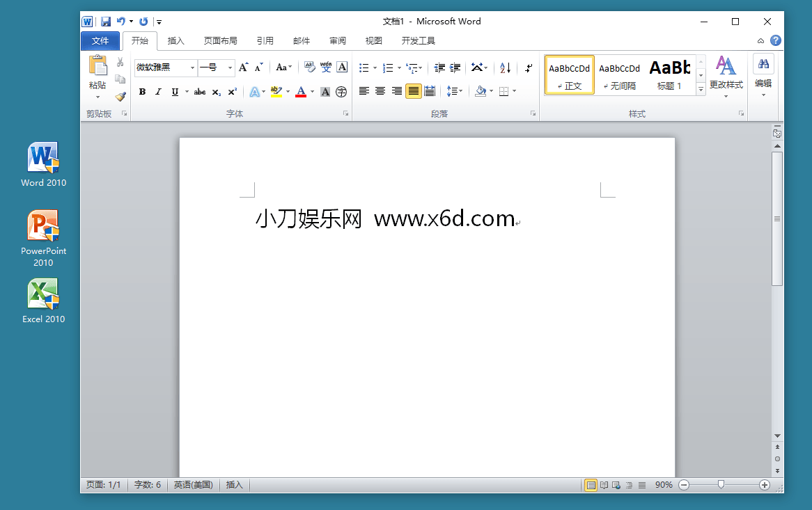Toggle Italic formatting
Viewport: 812px width, 510px height.
158,92
